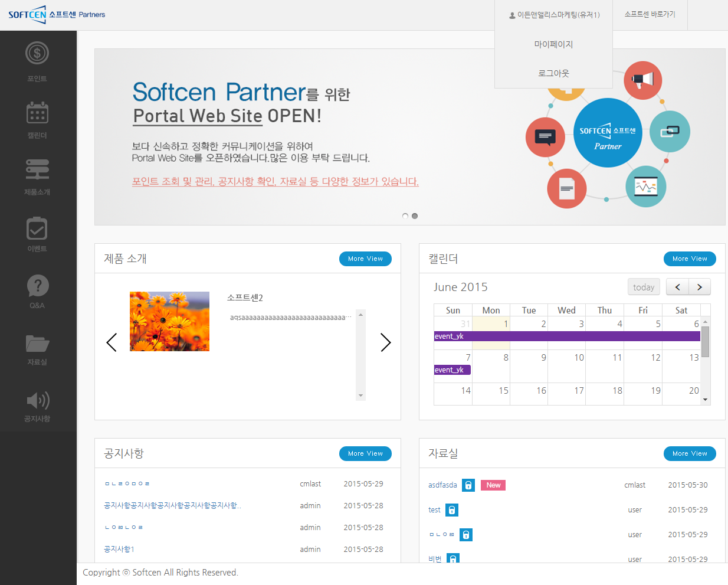The height and width of the screenshot is (585, 728).
Task: Click product description scroll up arrow
Action: 360,315
